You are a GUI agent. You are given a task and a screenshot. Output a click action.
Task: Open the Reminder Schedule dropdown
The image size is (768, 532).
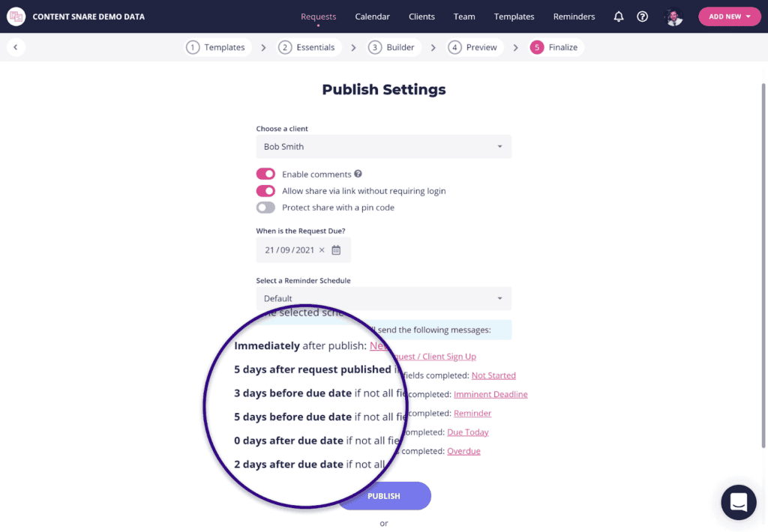(x=383, y=298)
